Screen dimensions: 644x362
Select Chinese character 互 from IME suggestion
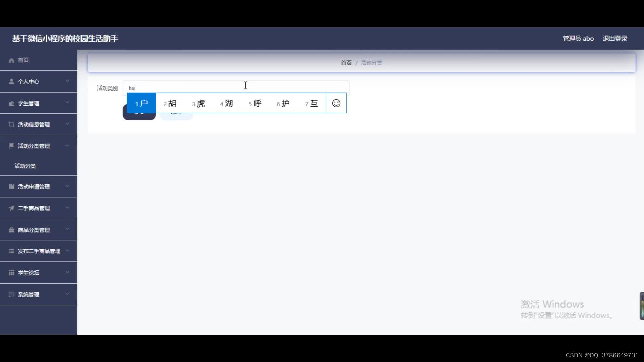tap(314, 103)
